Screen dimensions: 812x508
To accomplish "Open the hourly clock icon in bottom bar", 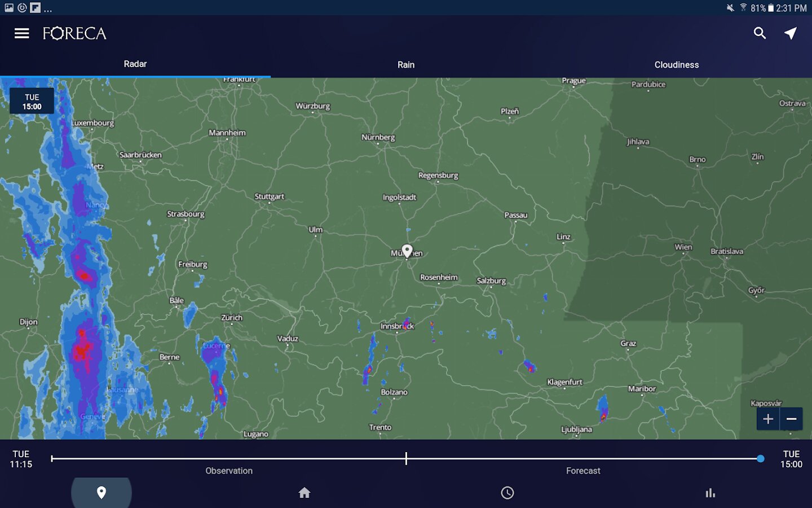I will pos(507,493).
